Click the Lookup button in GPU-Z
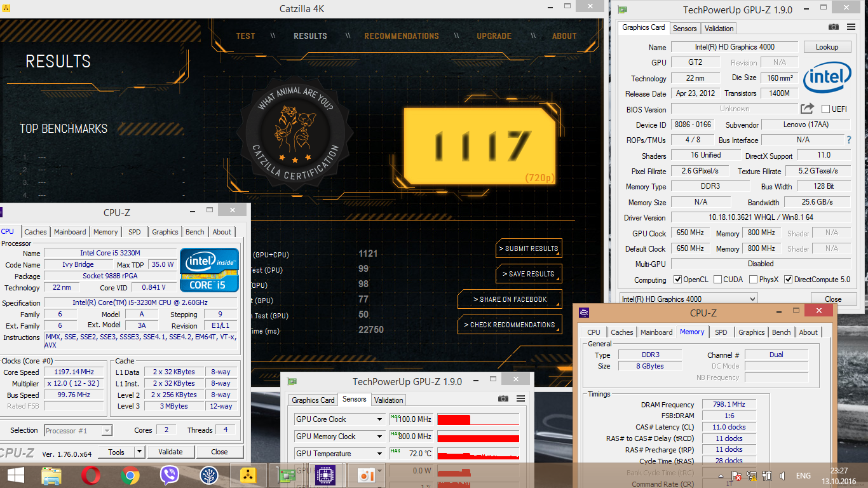 [827, 47]
